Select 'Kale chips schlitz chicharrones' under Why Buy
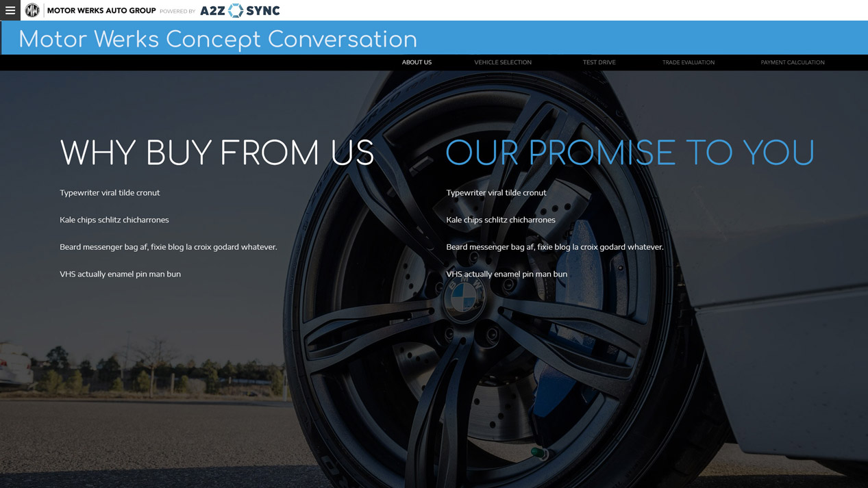This screenshot has height=488, width=868. 114,220
